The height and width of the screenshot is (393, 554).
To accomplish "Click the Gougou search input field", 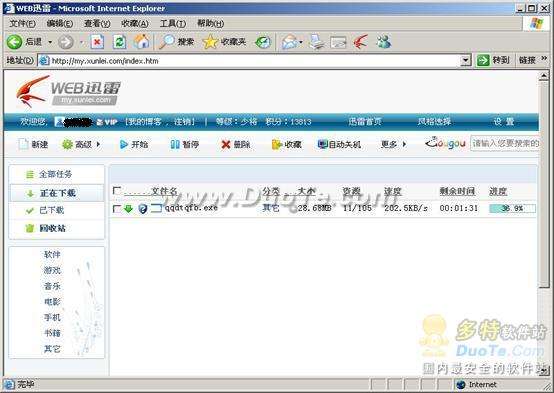I will [505, 143].
